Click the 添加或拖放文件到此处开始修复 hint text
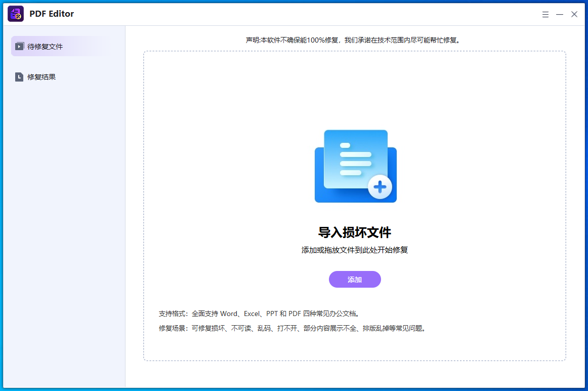This screenshot has width=588, height=391. click(x=355, y=250)
